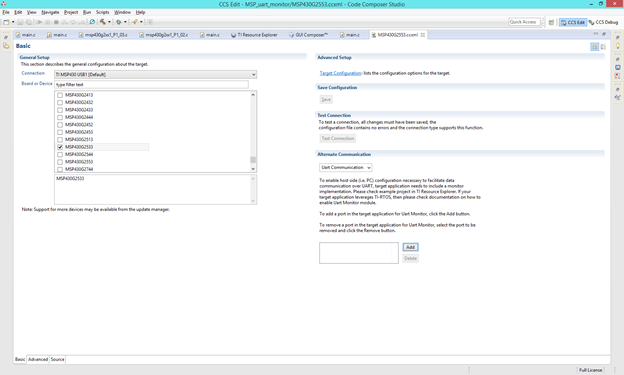
Task: Open the last toolbar dropdown arrow
Action: tap(141, 22)
